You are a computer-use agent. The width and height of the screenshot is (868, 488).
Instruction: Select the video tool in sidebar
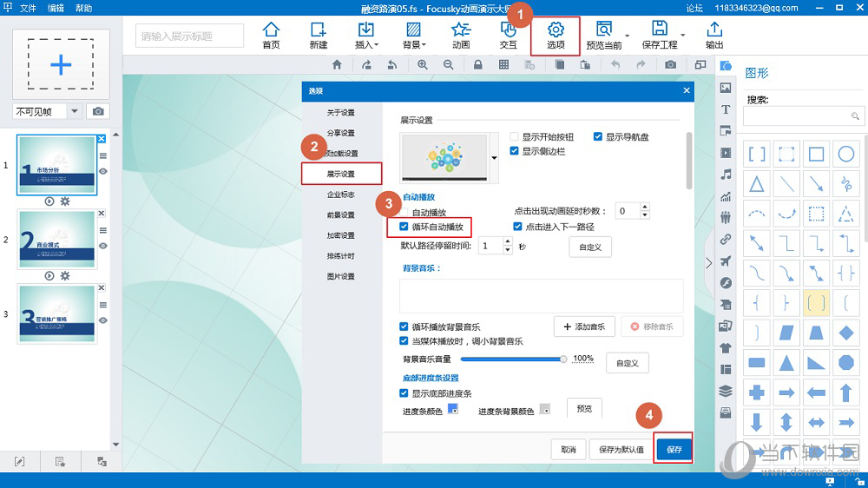[x=726, y=153]
